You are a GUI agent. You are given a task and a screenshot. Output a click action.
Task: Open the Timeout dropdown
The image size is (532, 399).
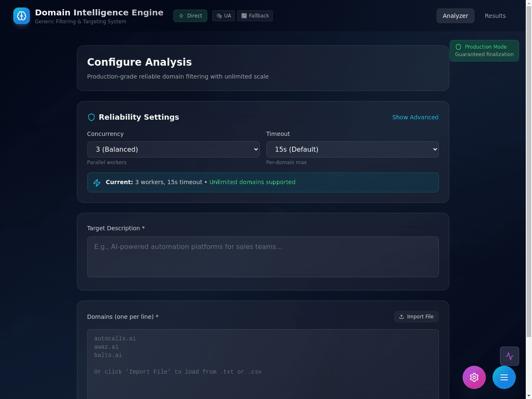point(352,149)
